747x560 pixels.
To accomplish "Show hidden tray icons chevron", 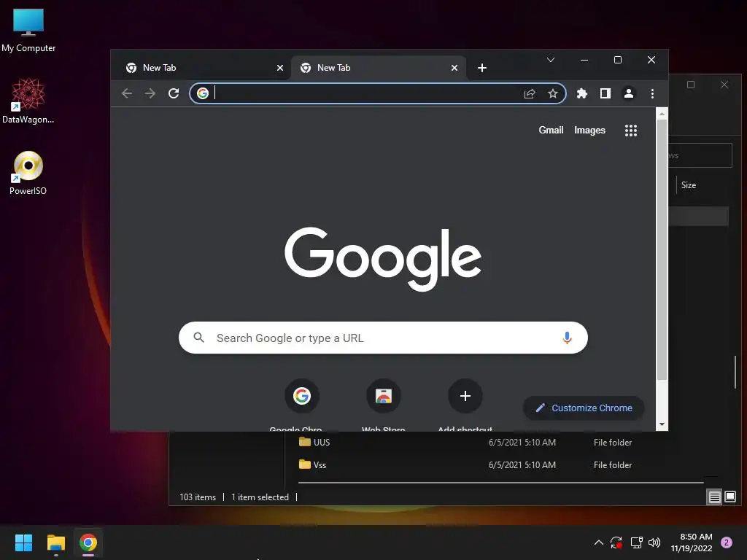I will [599, 542].
